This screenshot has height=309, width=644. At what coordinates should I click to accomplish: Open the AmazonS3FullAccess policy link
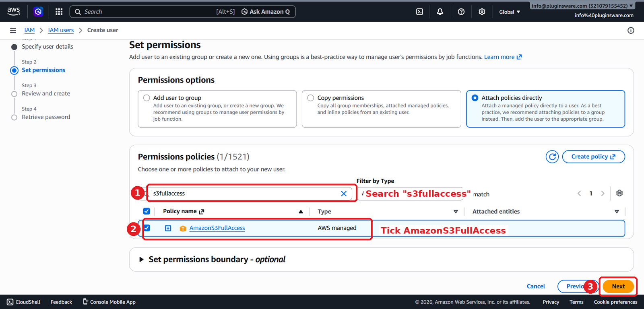coord(217,228)
